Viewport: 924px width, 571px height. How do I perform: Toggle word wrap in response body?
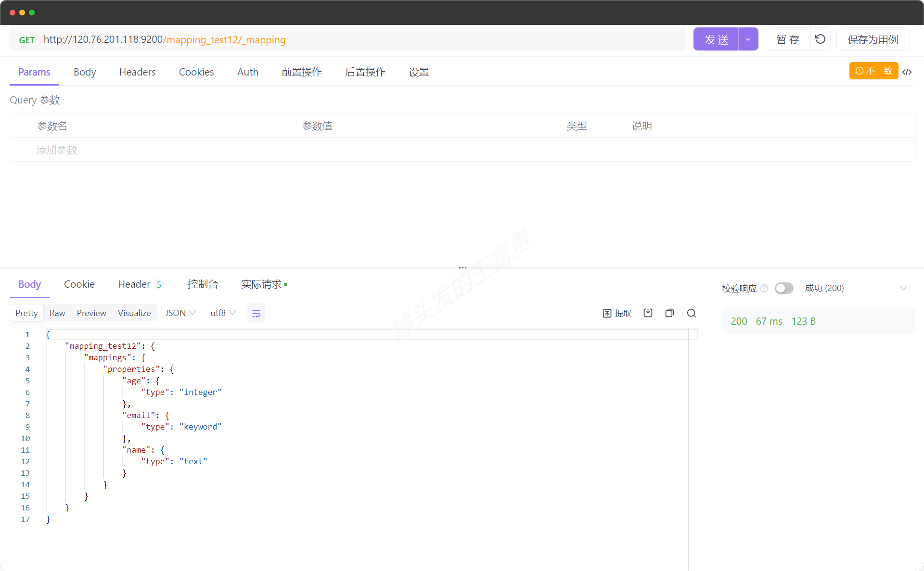256,313
